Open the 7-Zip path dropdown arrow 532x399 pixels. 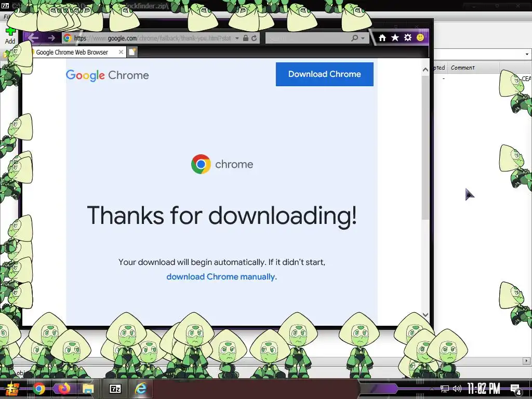[527, 54]
